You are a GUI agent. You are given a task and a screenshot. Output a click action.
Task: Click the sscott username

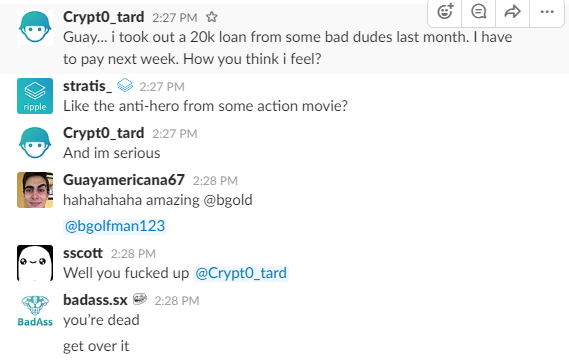83,253
